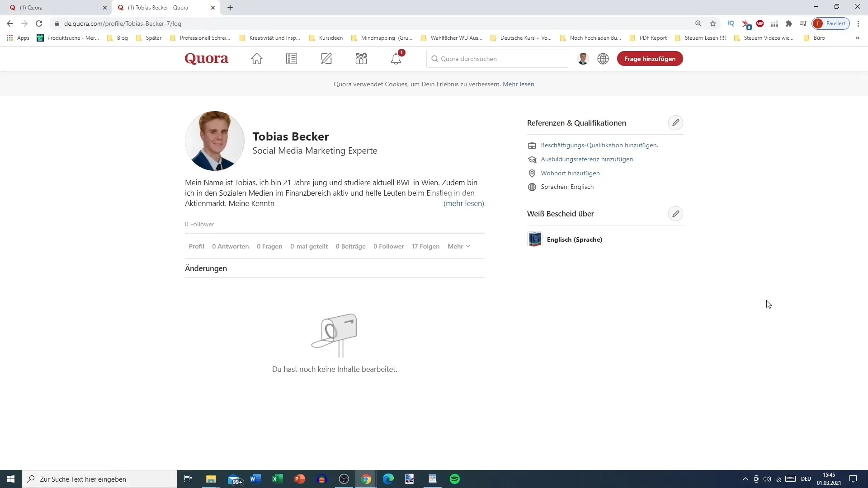Screen dimensions: 868x488
Task: Open the Blog bookmark folder
Action: 118,38
